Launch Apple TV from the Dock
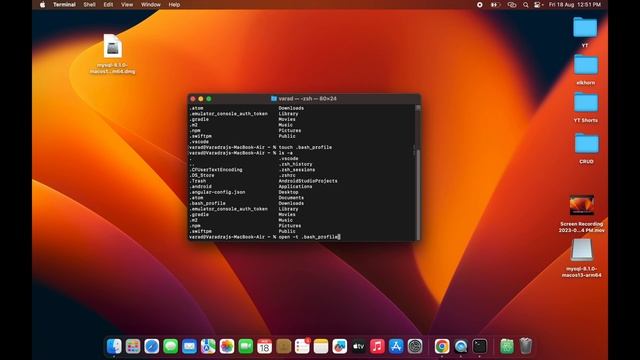Screen dimensions: 640x360 click(358, 346)
